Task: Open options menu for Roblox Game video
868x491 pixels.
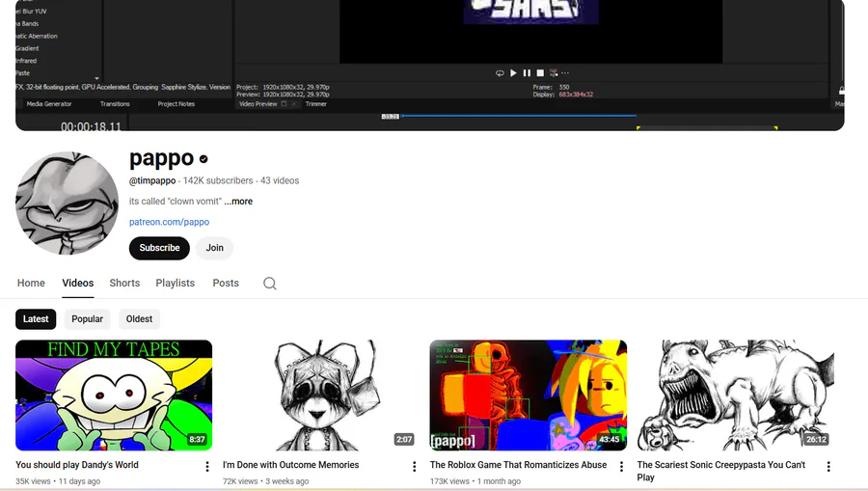Action: click(x=621, y=467)
